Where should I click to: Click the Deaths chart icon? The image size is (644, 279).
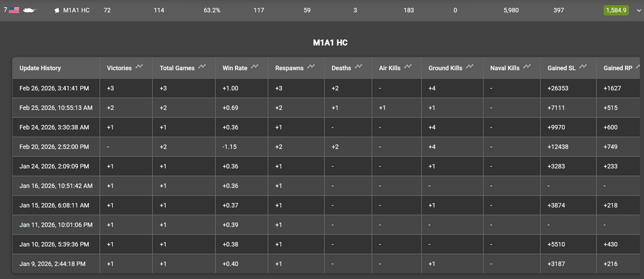tap(359, 67)
